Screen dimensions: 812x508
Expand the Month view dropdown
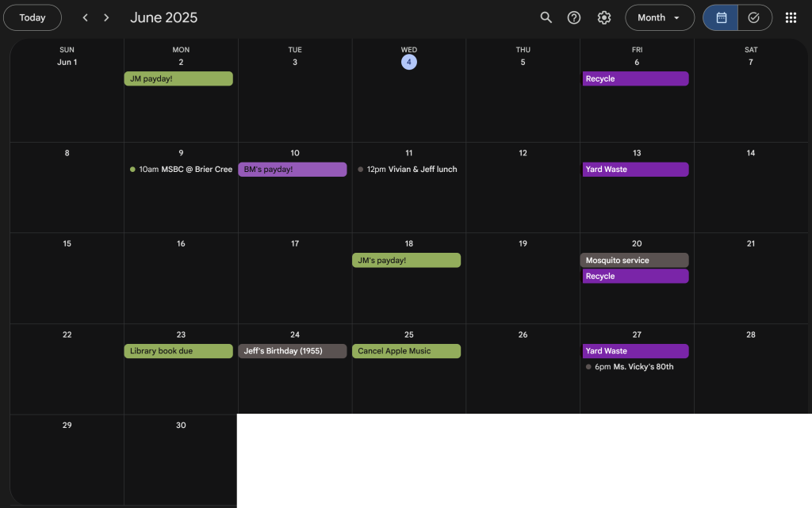coord(659,17)
